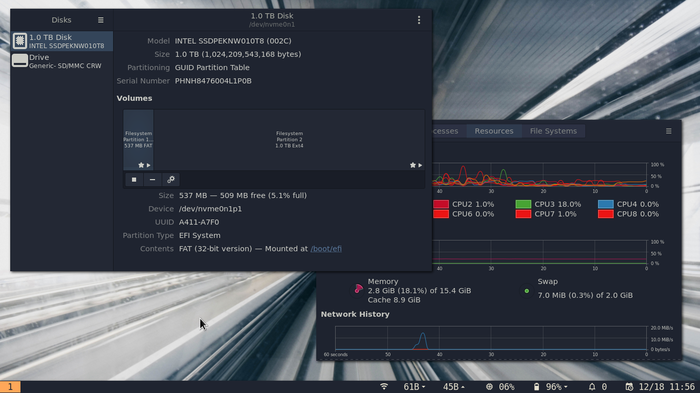Switch to the Resources tab
The height and width of the screenshot is (393, 700).
pyautogui.click(x=494, y=131)
